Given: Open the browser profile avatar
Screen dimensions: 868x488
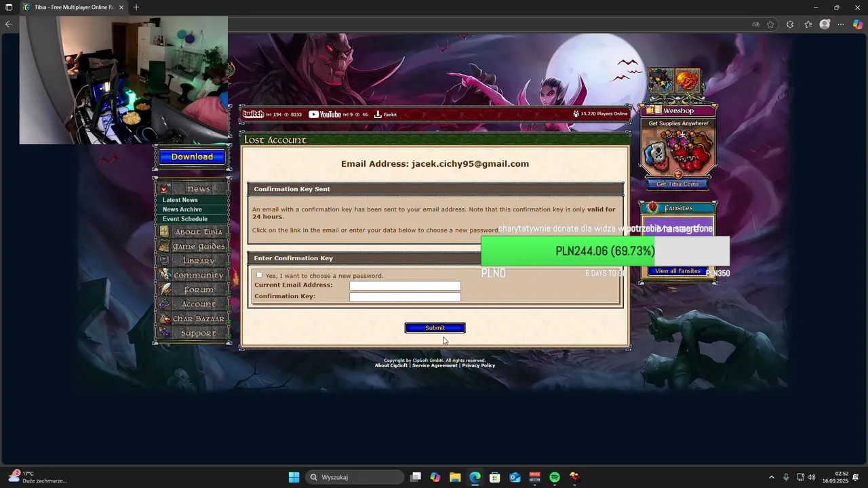Looking at the screenshot, I should [x=825, y=24].
